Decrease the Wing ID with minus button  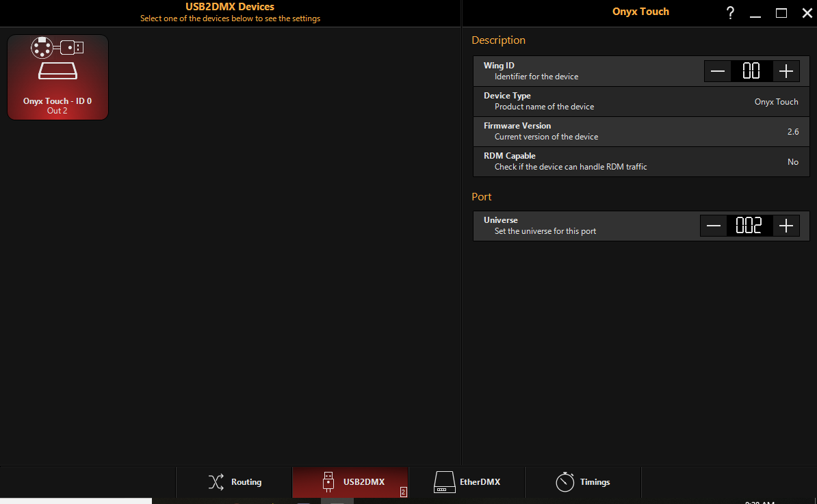(718, 71)
